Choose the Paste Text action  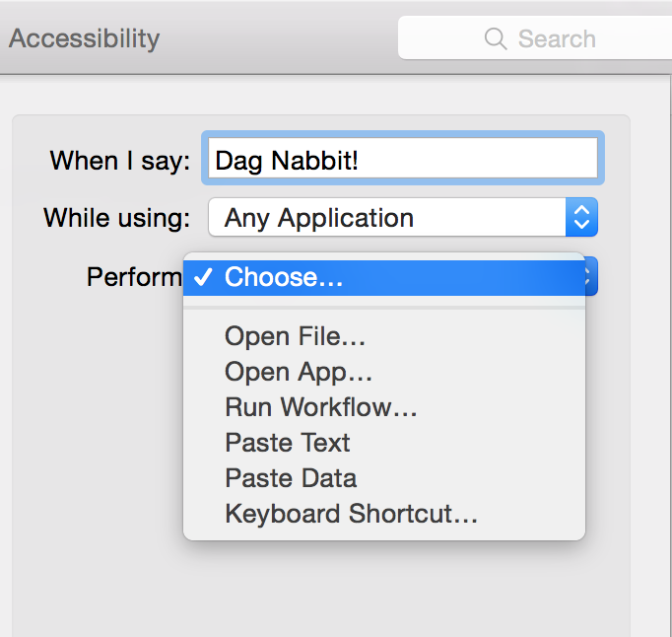click(x=287, y=443)
